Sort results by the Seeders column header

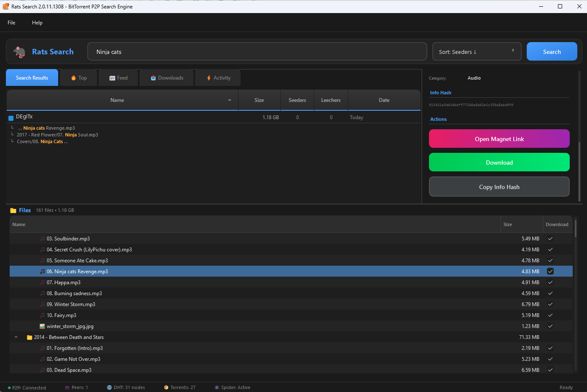coord(298,100)
